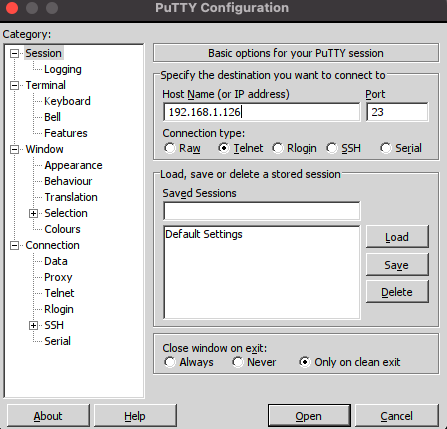Open the Telnet category in tree
The width and height of the screenshot is (447, 429).
click(59, 293)
